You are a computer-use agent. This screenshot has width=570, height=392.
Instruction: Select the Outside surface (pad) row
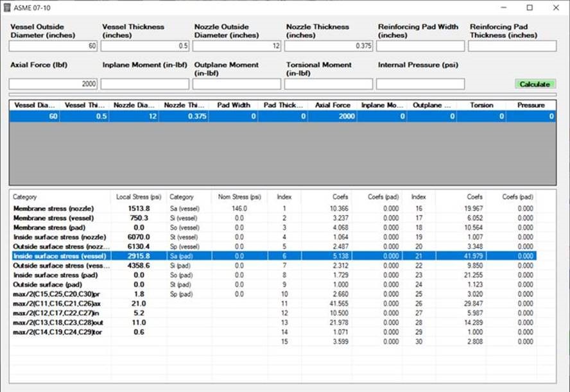[275, 284]
